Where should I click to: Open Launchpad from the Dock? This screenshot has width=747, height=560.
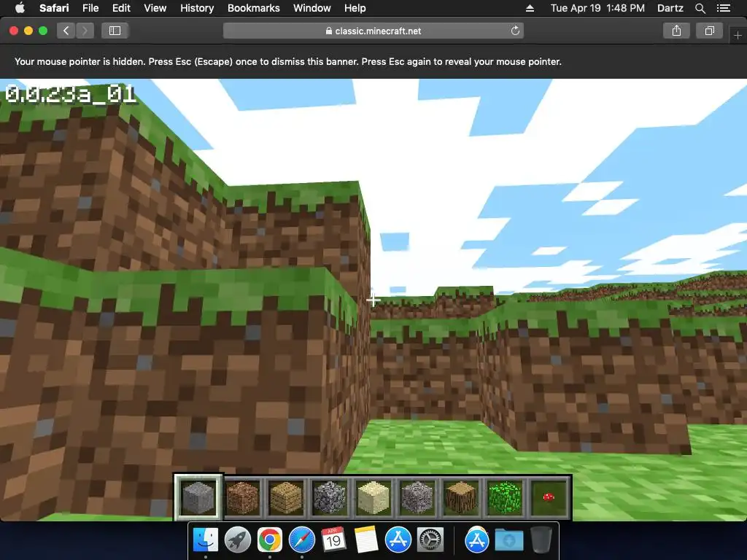238,540
